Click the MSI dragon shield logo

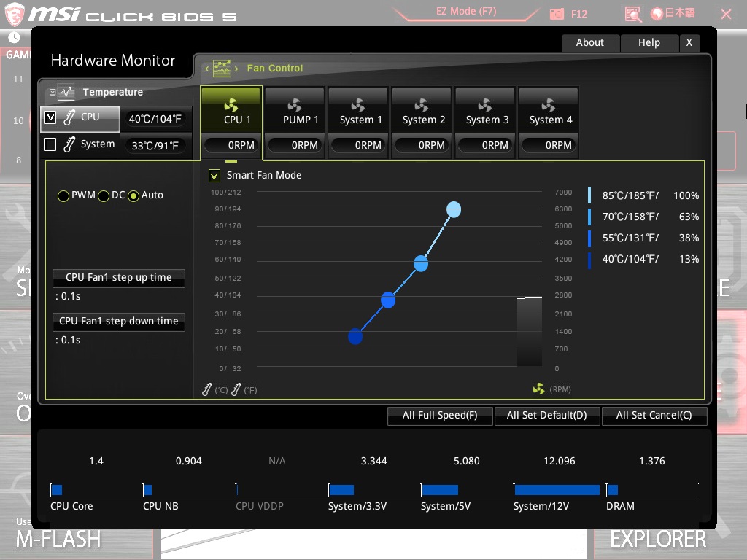[x=15, y=15]
